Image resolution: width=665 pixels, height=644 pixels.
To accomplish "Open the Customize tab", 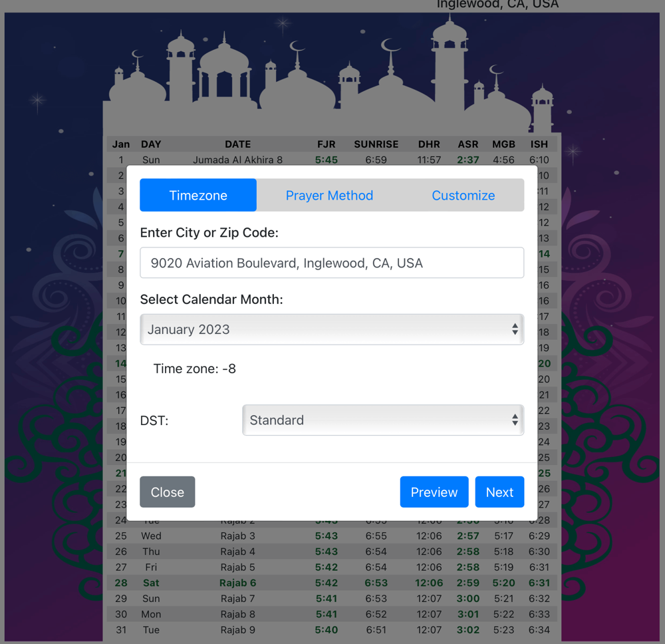I will [x=463, y=196].
